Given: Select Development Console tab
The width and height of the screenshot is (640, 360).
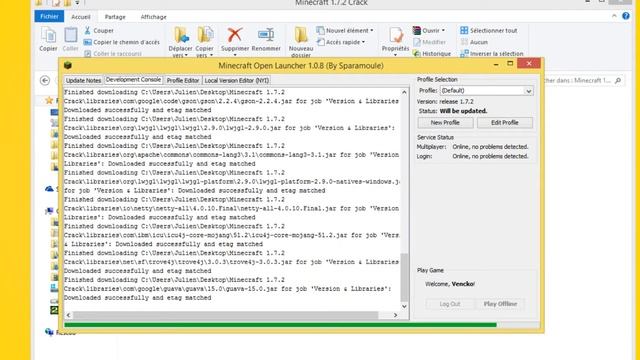Looking at the screenshot, I should coord(133,80).
